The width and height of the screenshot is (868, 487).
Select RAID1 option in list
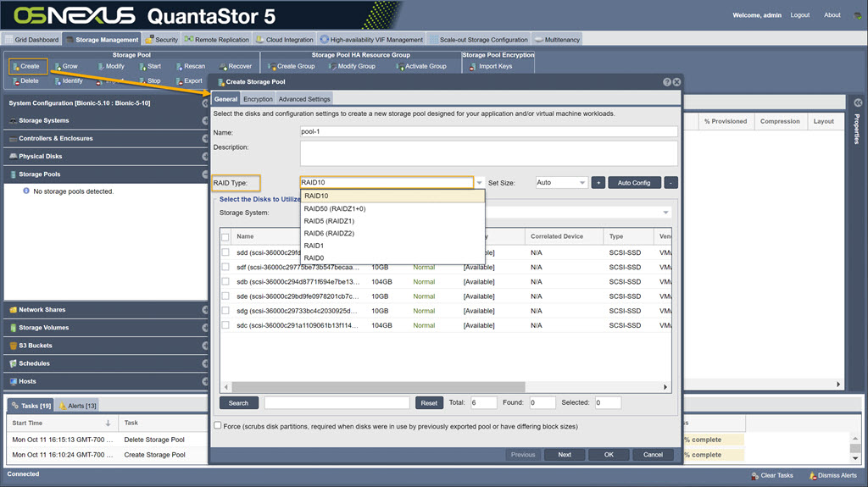pos(392,245)
